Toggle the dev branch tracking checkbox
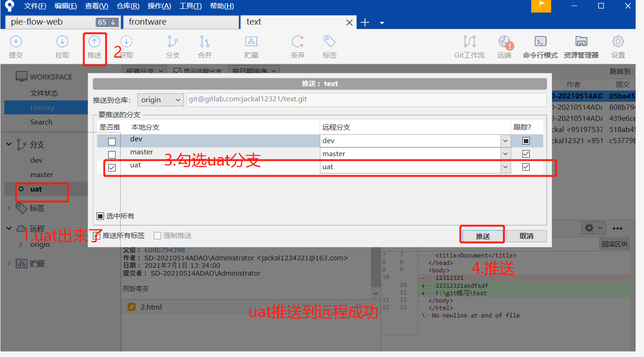644x357 pixels. pos(526,140)
